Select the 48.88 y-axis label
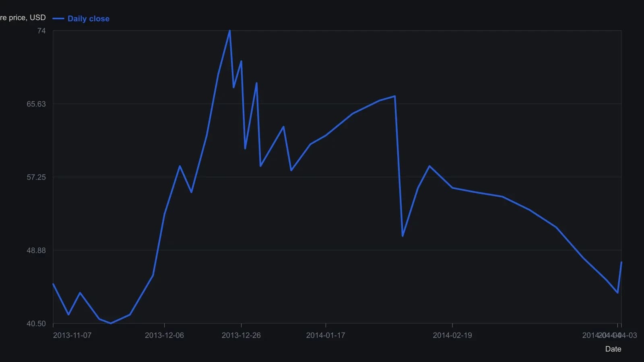The width and height of the screenshot is (644, 362). (36, 250)
